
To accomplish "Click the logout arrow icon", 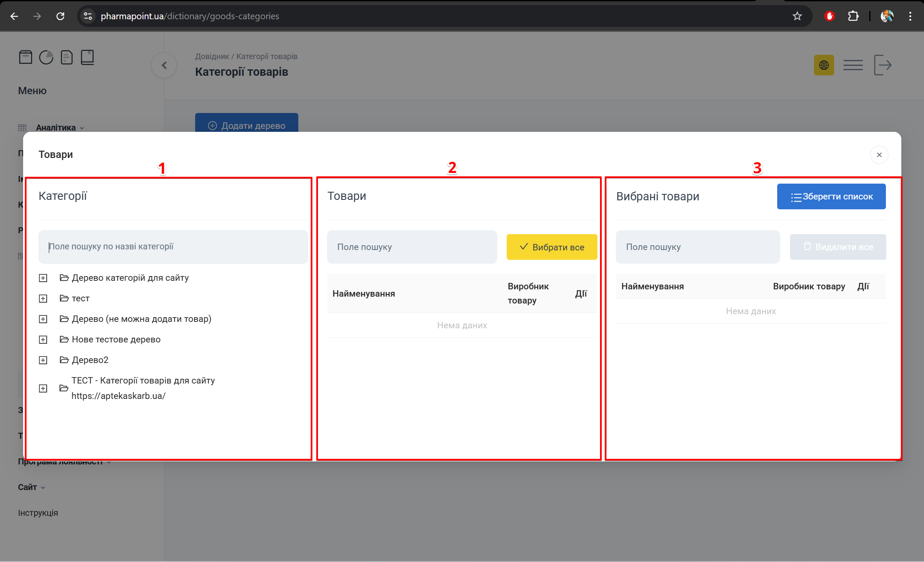I will coord(882,65).
